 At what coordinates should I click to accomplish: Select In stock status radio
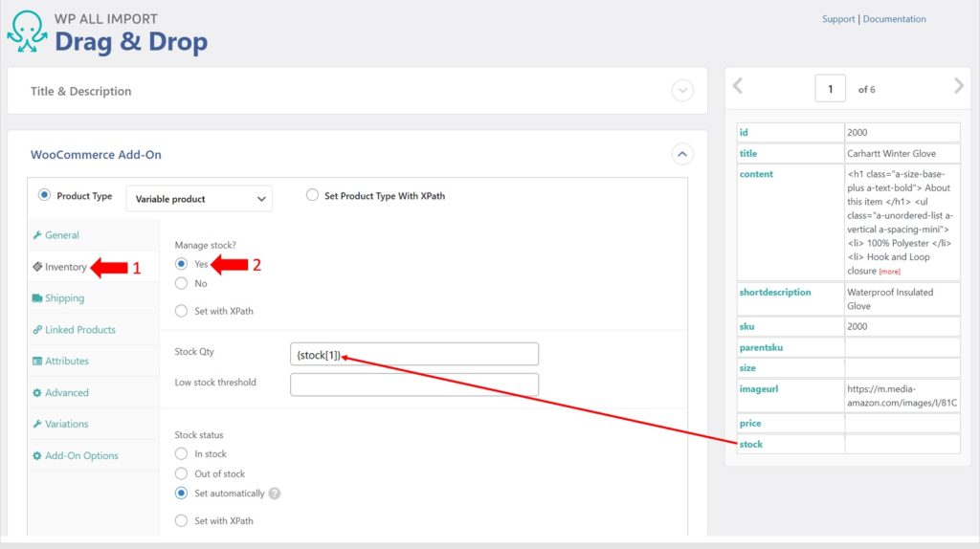(181, 453)
